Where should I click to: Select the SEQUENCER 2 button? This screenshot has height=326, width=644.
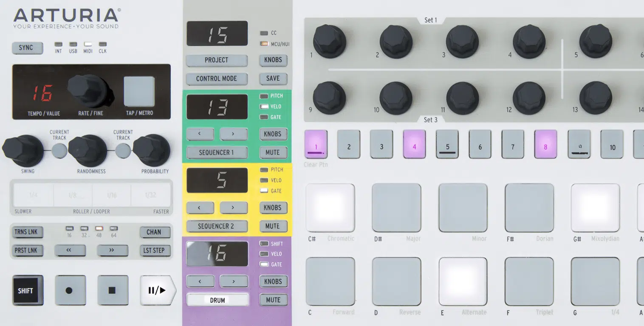217,227
